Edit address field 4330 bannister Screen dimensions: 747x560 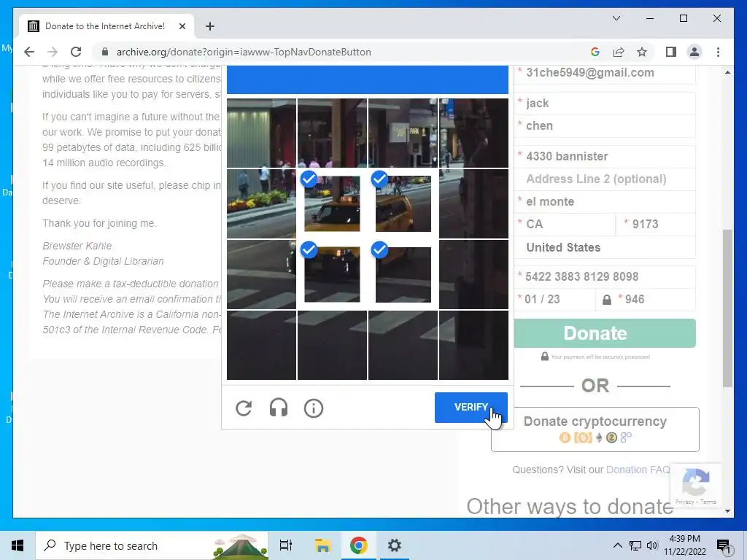point(605,157)
